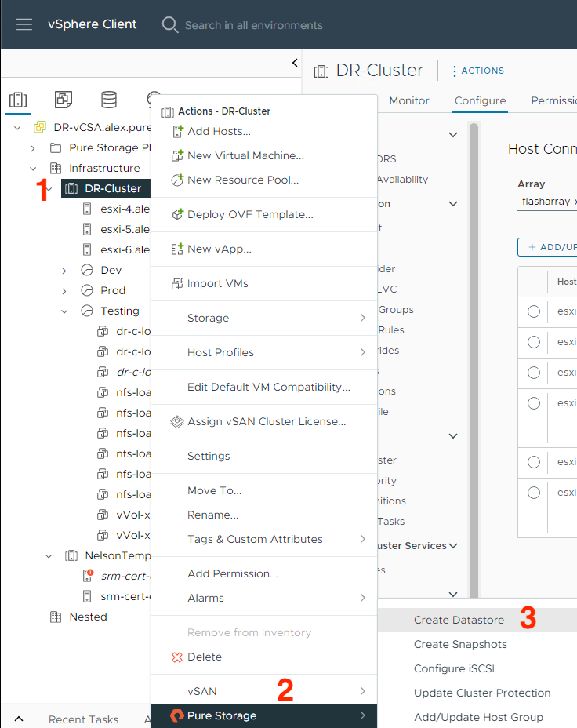Click the esxi-4 host icon

pyautogui.click(x=87, y=209)
